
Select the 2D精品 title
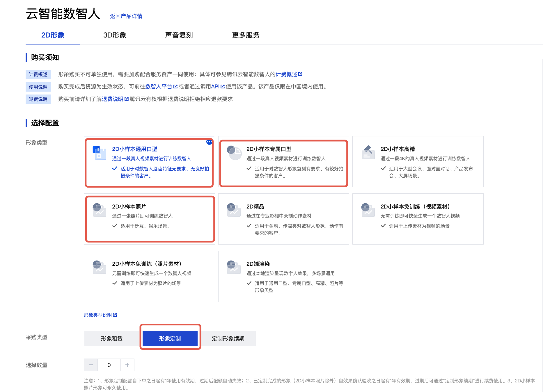[x=255, y=206]
